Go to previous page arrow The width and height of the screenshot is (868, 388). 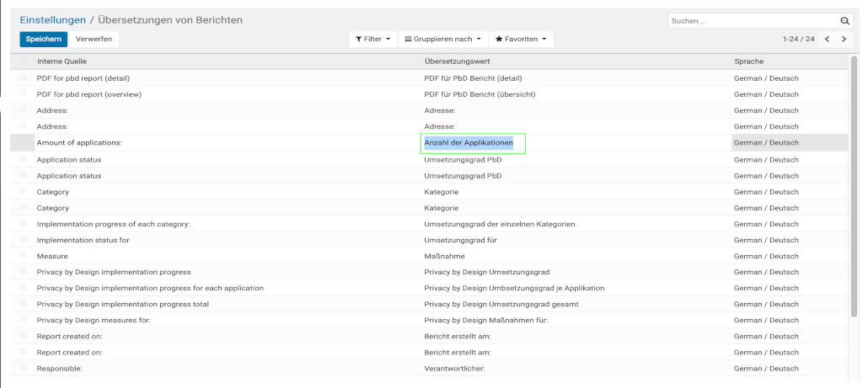coord(828,39)
